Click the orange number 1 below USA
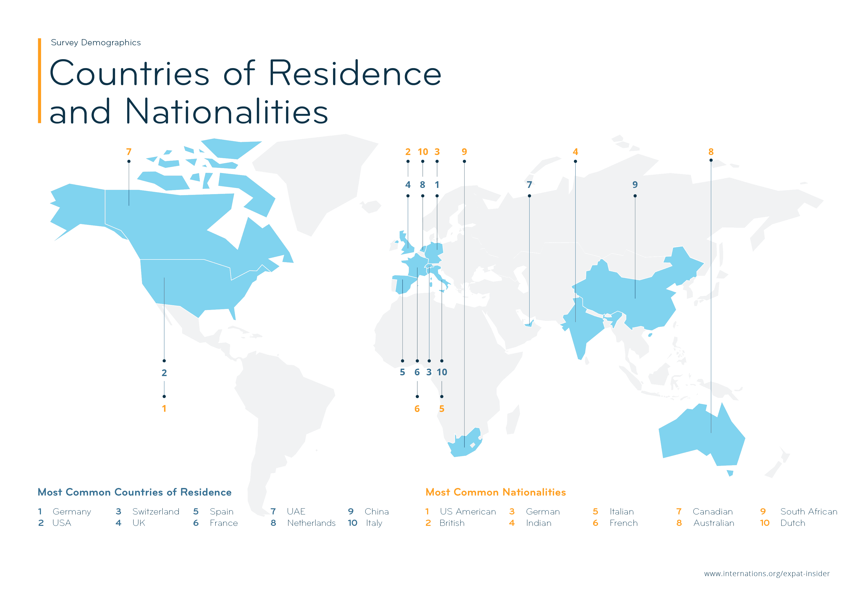The image size is (868, 614). (164, 409)
